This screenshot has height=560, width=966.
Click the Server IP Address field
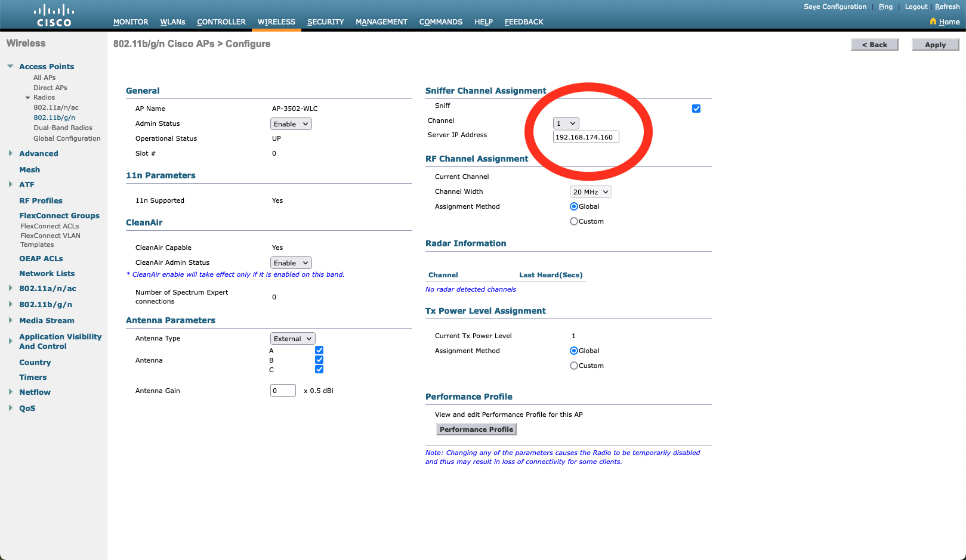586,137
